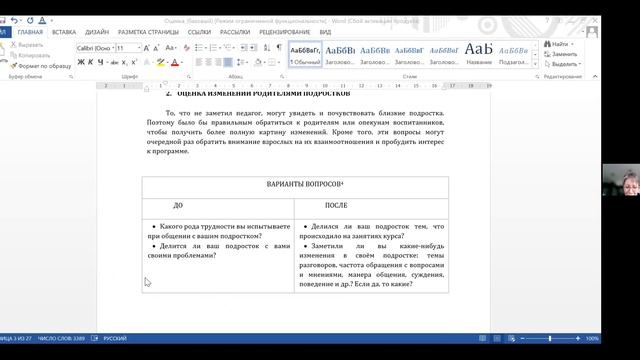
Task: Apply the Название style
Action: pos(479,54)
